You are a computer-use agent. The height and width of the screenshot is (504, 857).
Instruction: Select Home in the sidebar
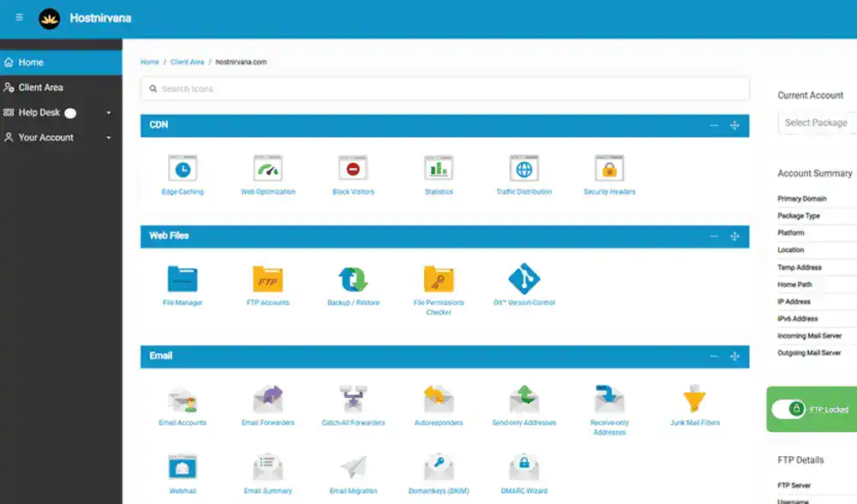tap(31, 63)
